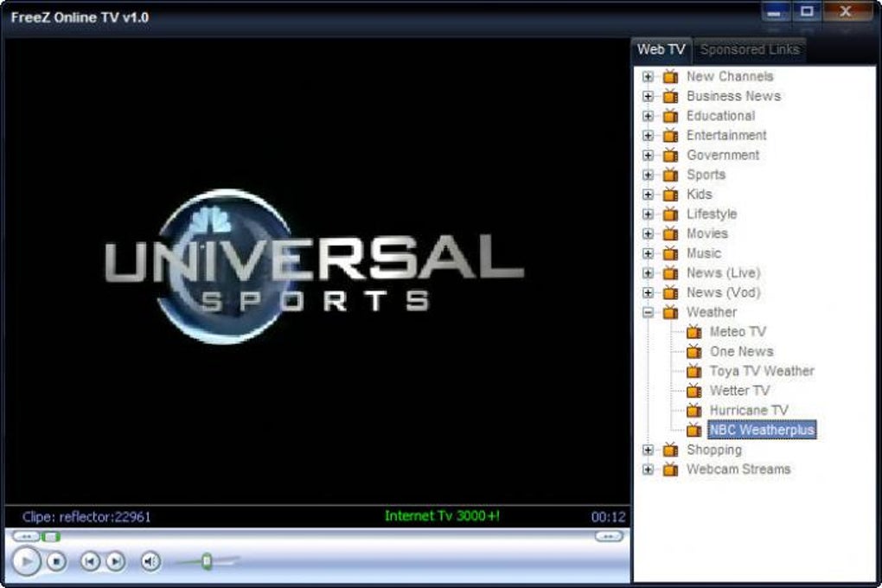Screen dimensions: 882x588
Task: Play the Wetter TV channel
Action: pos(739,391)
